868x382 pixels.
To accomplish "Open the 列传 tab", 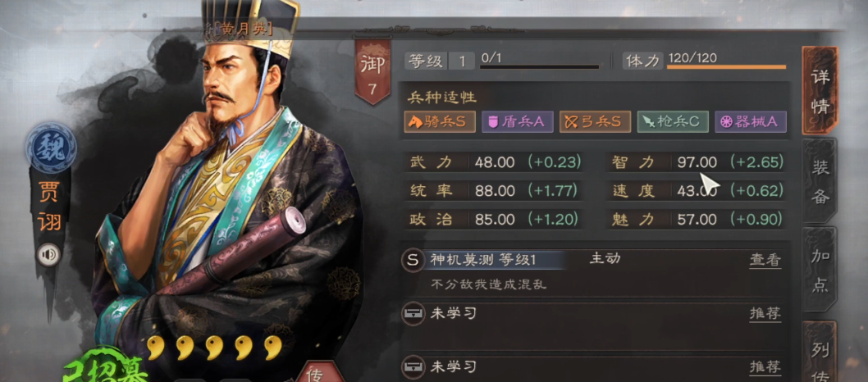I will [820, 354].
